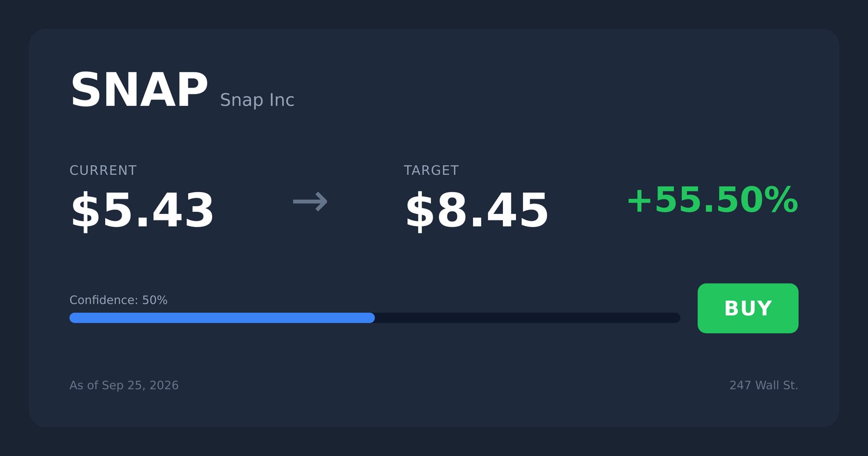Image resolution: width=868 pixels, height=456 pixels.
Task: Open the 247 Wall St. source attribution
Action: point(764,385)
